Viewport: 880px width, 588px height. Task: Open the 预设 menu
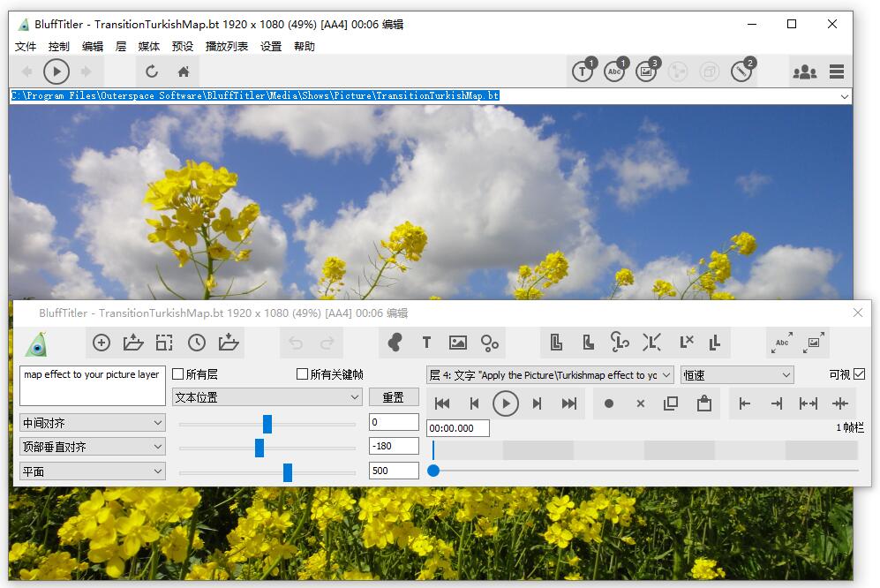pos(183,46)
